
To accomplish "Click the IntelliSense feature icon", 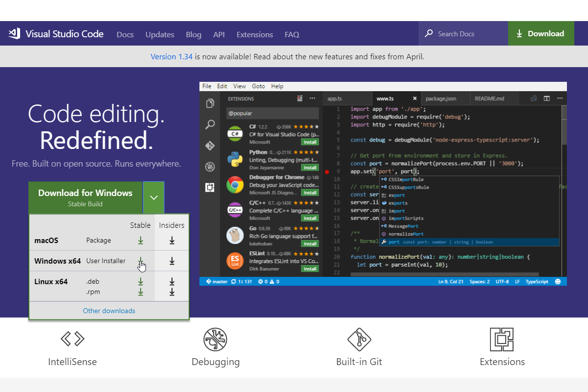I will click(73, 339).
